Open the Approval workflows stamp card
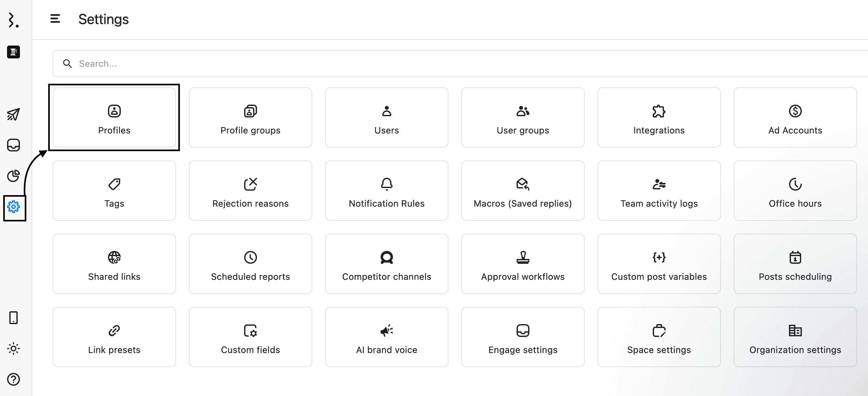 click(x=523, y=264)
